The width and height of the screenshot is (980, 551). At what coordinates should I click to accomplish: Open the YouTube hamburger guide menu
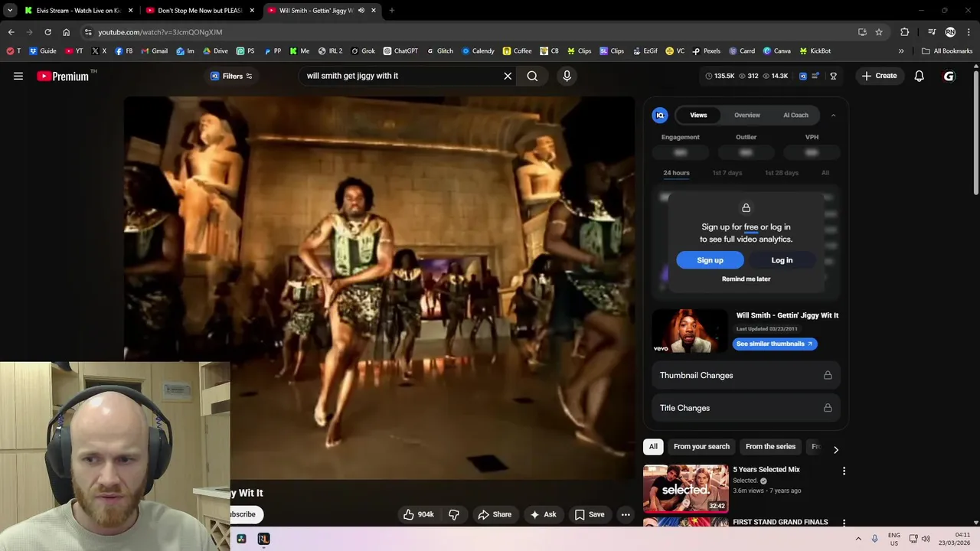[x=18, y=76]
